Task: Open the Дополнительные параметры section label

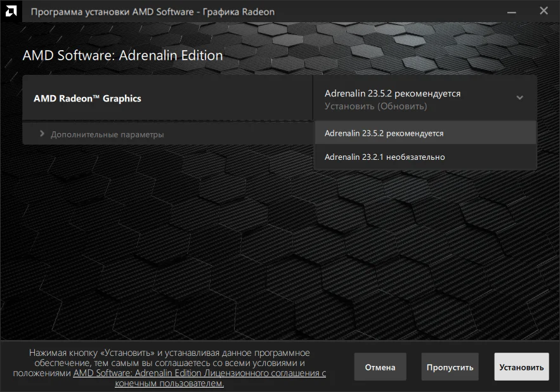Action: pos(107,134)
